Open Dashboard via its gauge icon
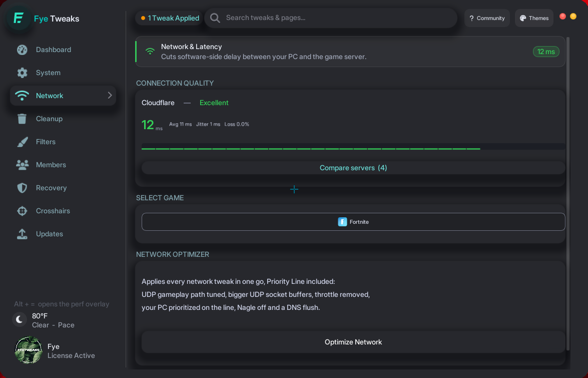 click(22, 50)
